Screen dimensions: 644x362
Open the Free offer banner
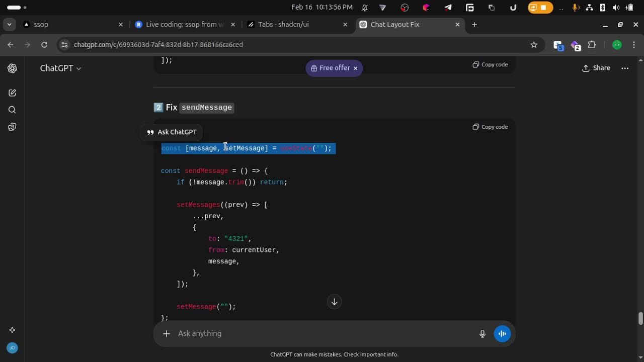point(330,68)
